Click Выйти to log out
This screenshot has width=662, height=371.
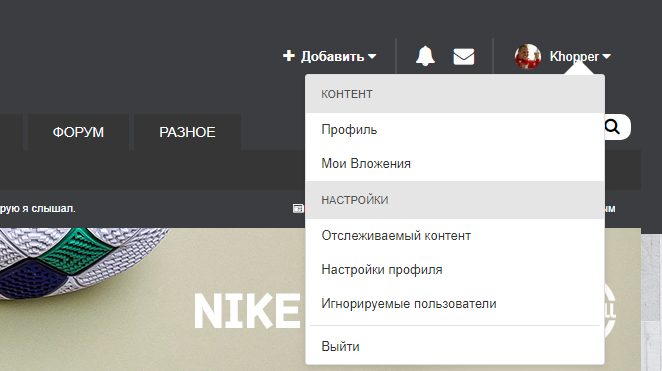tap(455, 347)
